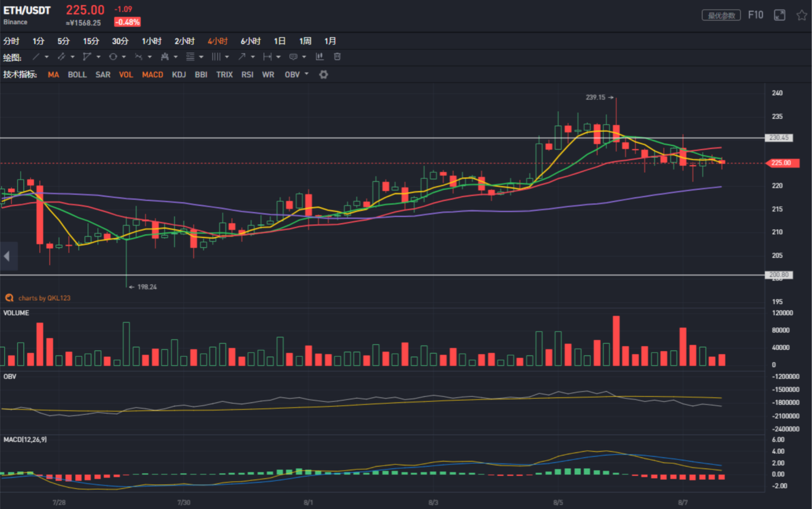Toggle the VOL indicator
The width and height of the screenshot is (812, 509).
click(x=126, y=74)
